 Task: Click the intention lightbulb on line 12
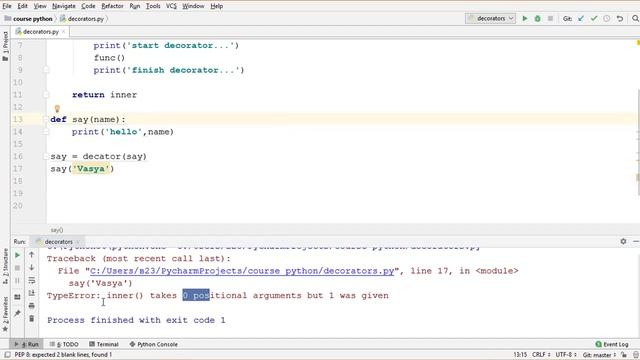point(57,109)
